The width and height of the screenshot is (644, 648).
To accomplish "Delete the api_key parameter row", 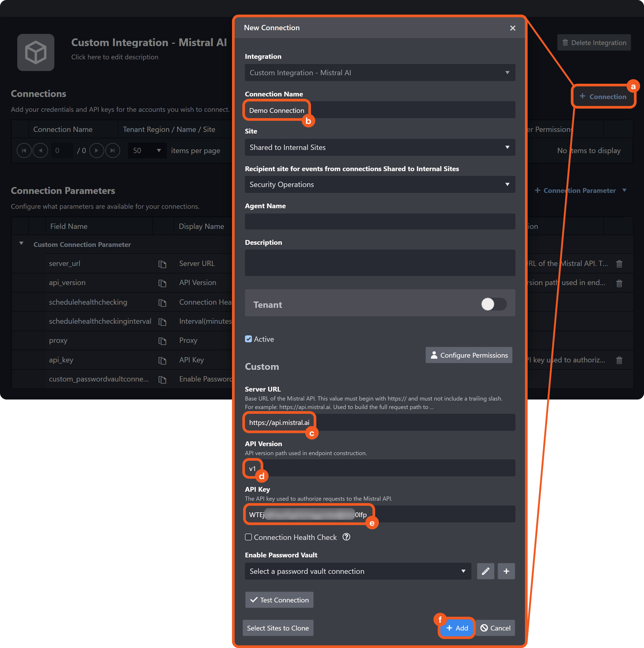I will coord(619,360).
